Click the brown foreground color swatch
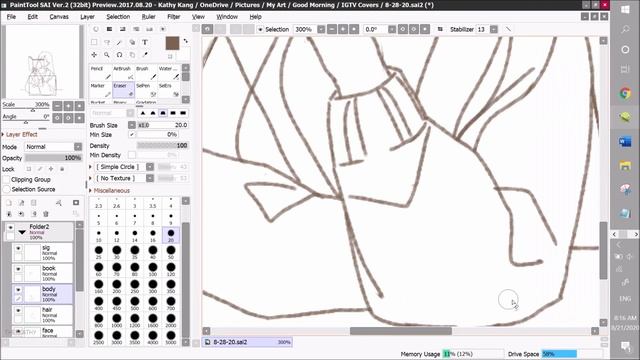The image size is (640, 360). point(172,43)
